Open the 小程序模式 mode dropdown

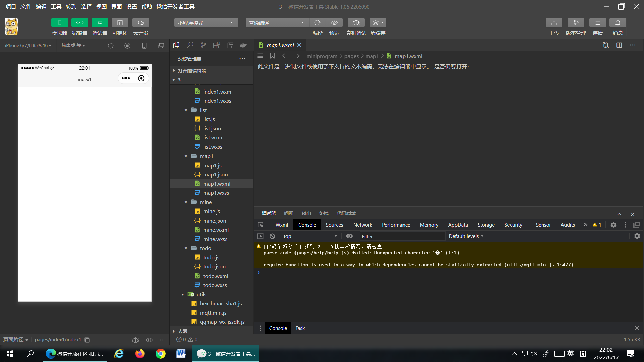click(x=206, y=23)
